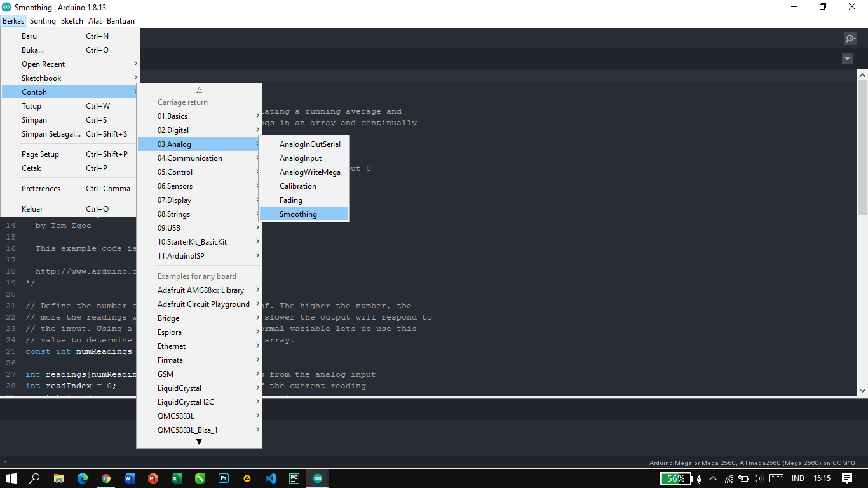Expand the LiquidCrystal I2C examples

(199, 402)
